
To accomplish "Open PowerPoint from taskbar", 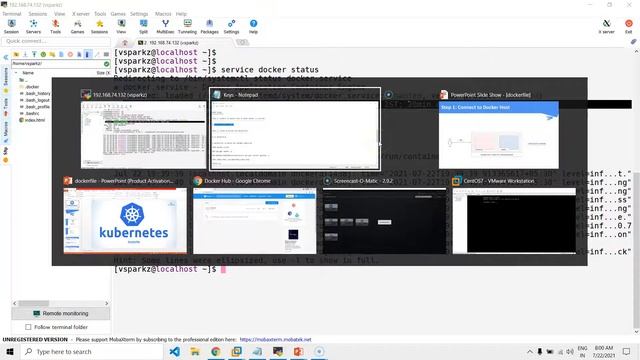I will coord(298,351).
